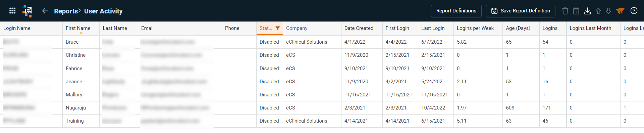Sort by Logins per Week column
Viewport: 644px width, 133px height.
475,28
